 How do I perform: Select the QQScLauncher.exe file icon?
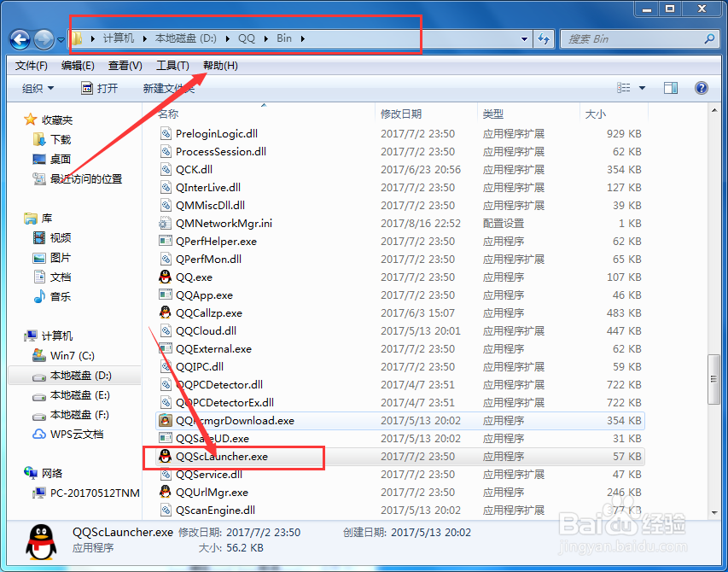click(x=165, y=457)
